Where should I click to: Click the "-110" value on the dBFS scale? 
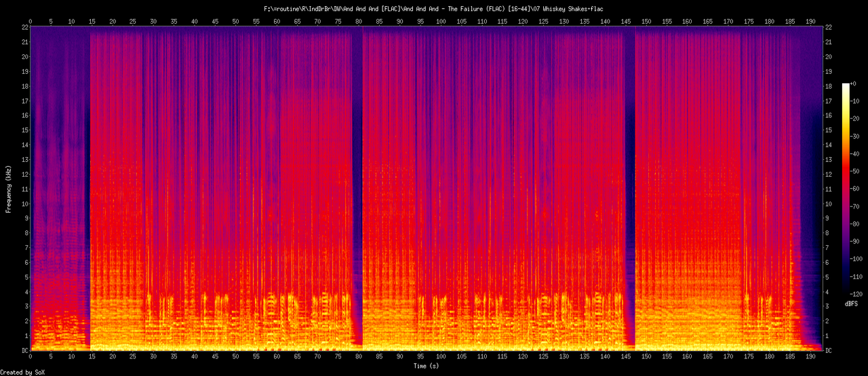coord(857,277)
